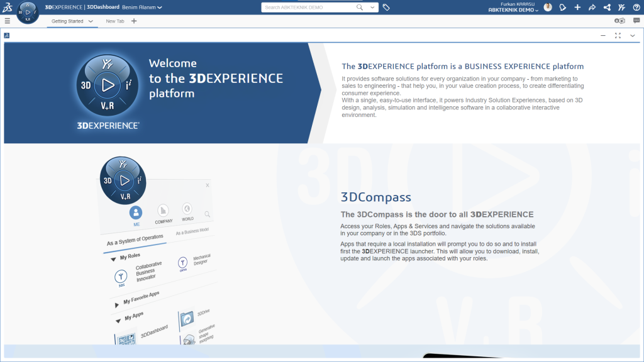Viewport: 644px width, 362px height.
Task: Toggle the play mode switch icon
Action: (619, 21)
